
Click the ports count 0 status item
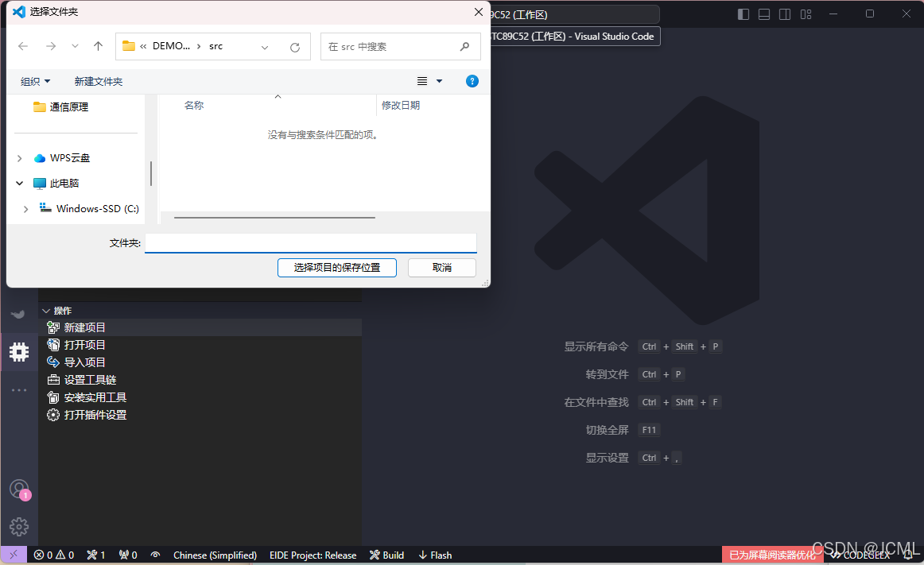click(x=128, y=555)
